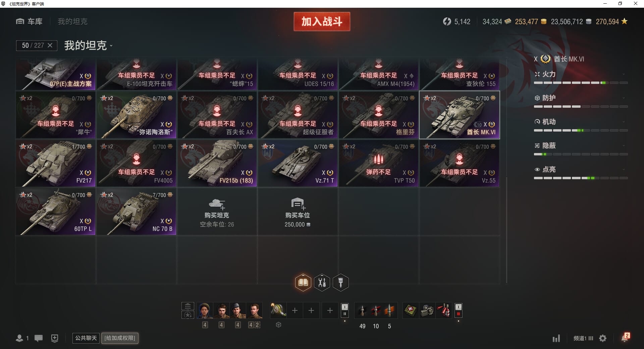Viewport: 644px width, 349px height.
Task: Open the installed turbocharger equipment slot
Action: [278, 310]
